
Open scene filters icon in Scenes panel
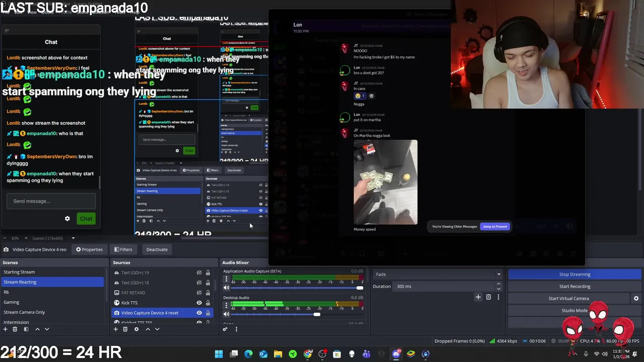click(x=26, y=329)
